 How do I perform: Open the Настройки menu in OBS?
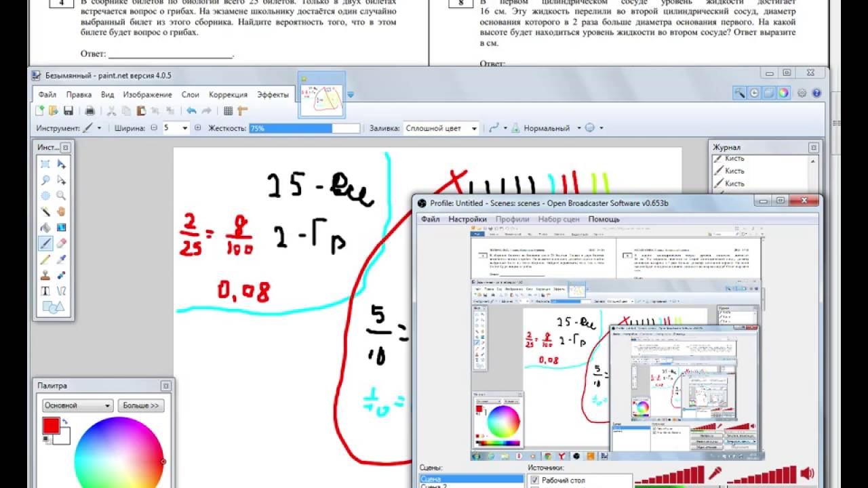467,220
